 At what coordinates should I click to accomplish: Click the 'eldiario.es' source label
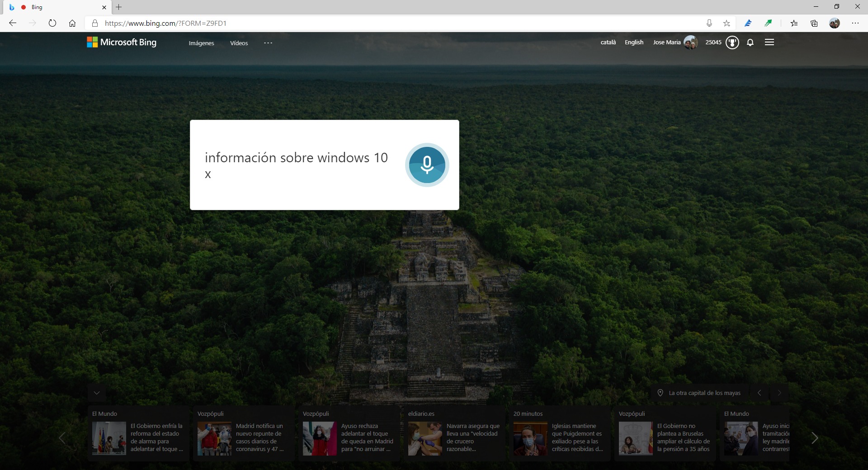click(x=421, y=414)
